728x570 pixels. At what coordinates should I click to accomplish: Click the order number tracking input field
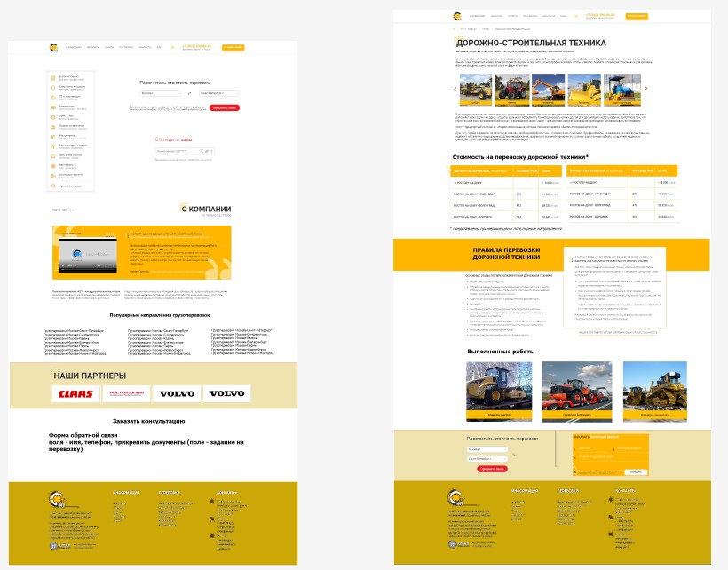pos(176,152)
